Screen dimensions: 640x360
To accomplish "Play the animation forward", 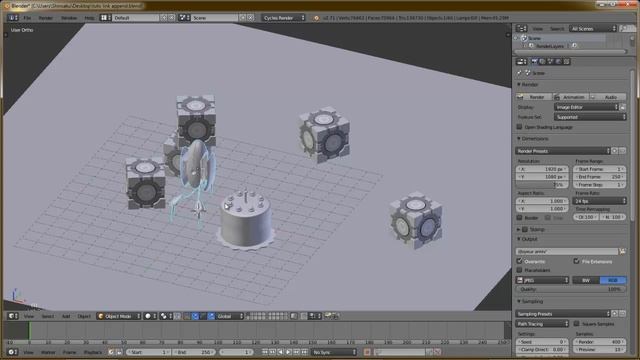I will 289,352.
